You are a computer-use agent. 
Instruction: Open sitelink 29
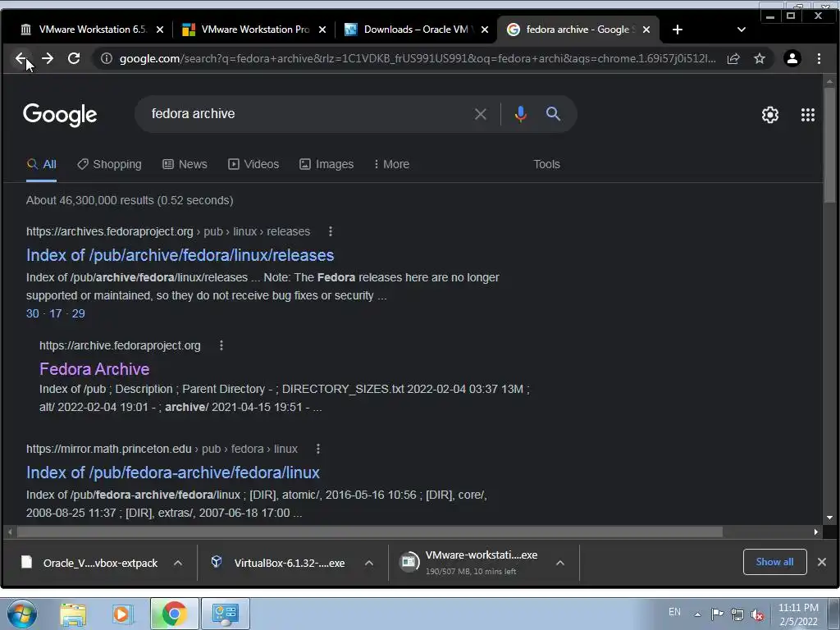(78, 313)
